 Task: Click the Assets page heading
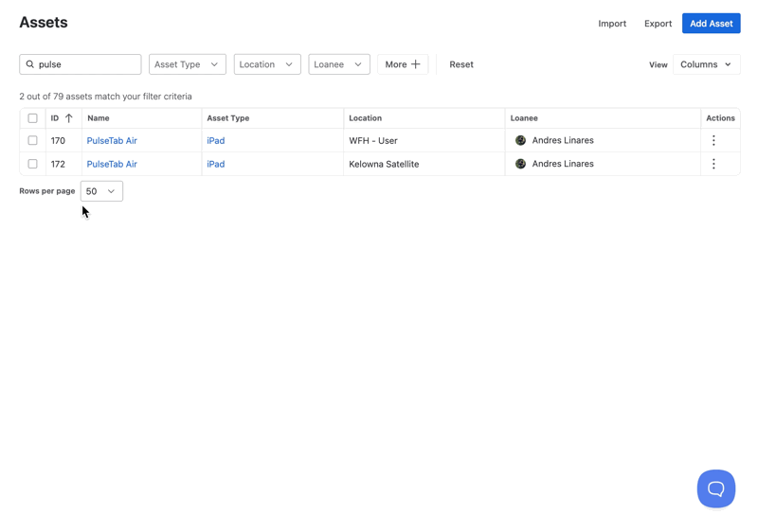click(44, 22)
